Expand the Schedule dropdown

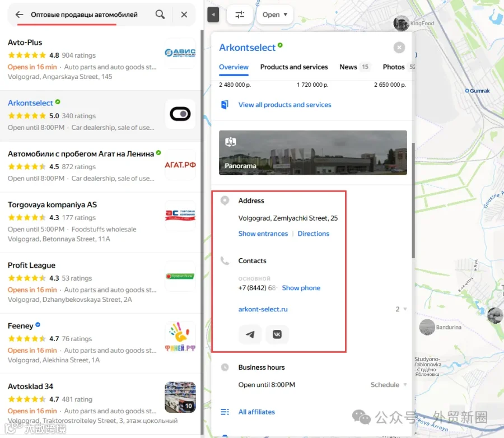click(389, 385)
